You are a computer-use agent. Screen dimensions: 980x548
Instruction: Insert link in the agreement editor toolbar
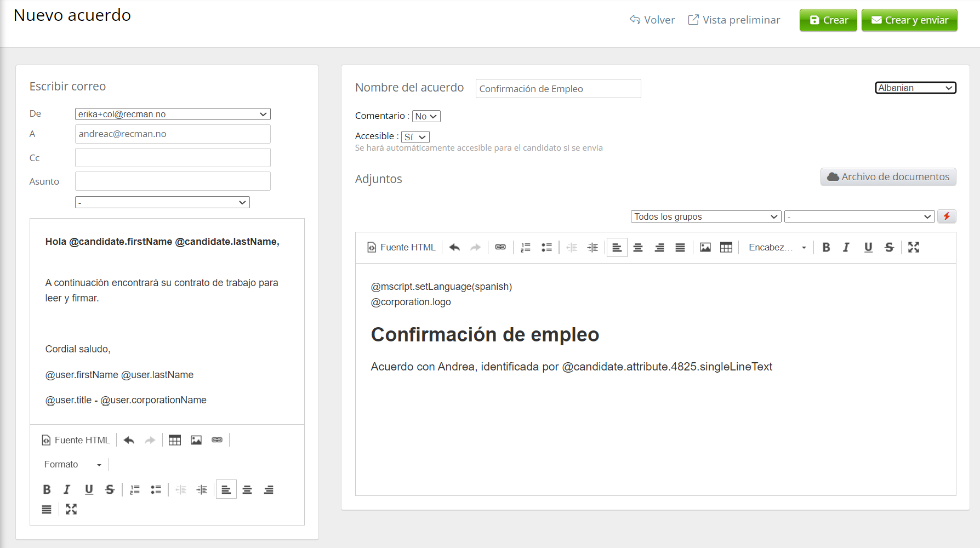coord(500,247)
